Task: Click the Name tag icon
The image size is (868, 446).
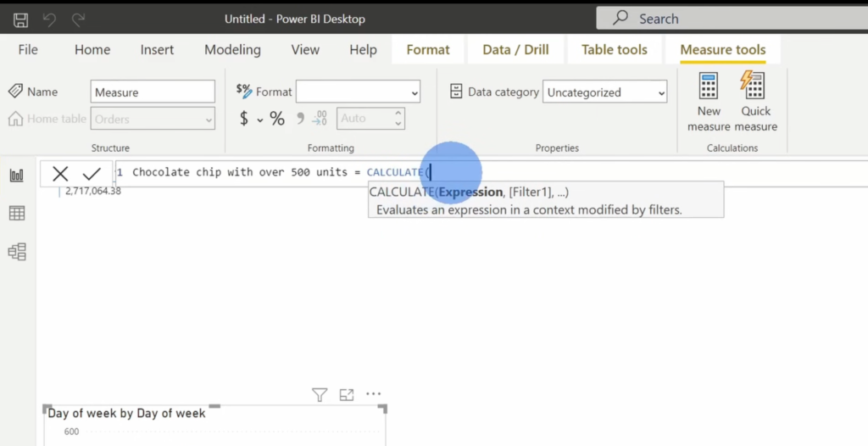Action: (15, 92)
